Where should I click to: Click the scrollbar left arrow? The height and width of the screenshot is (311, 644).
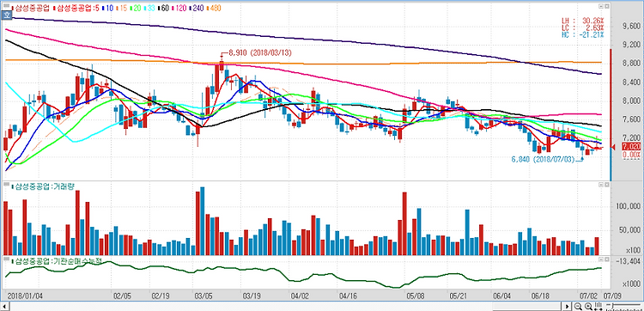click(5, 307)
